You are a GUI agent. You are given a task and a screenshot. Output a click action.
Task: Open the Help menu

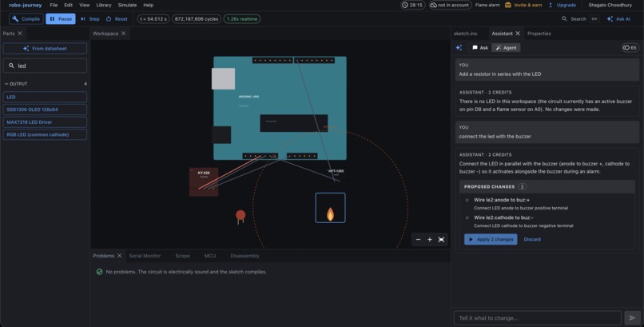coord(149,5)
